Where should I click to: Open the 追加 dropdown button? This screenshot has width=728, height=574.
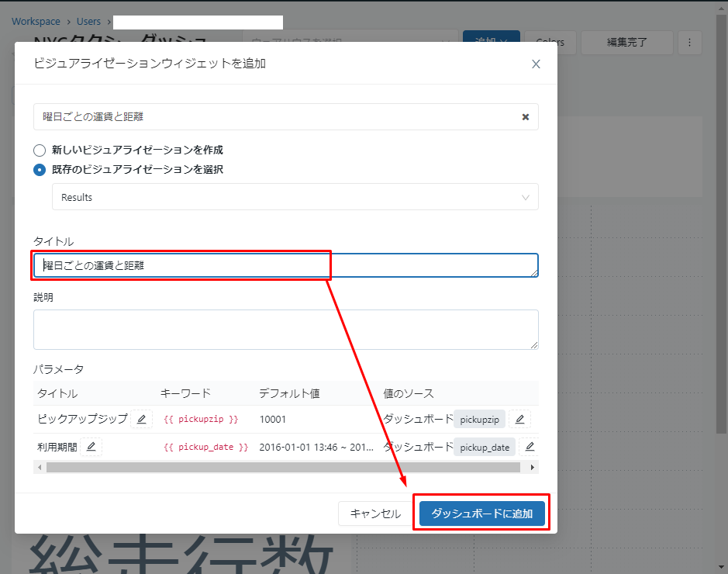coord(491,42)
